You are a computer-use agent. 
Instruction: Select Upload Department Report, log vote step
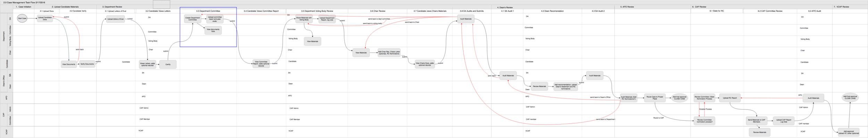(327, 19)
